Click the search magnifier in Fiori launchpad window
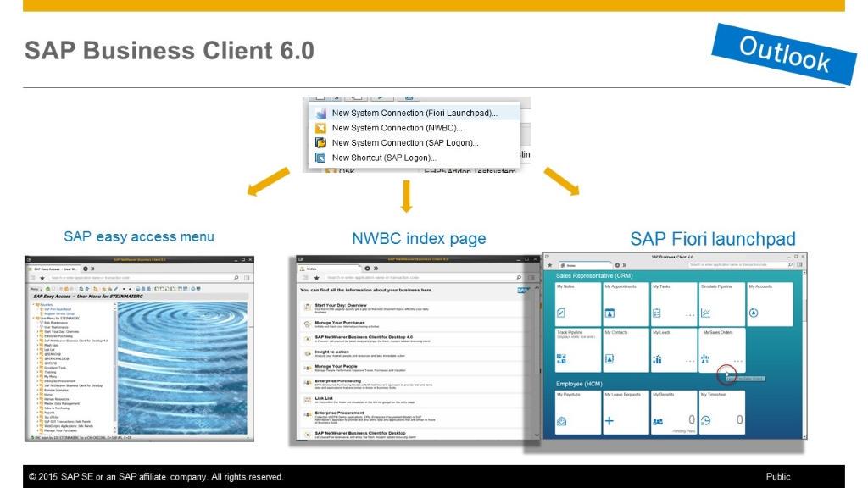868x488 pixels. [x=791, y=265]
